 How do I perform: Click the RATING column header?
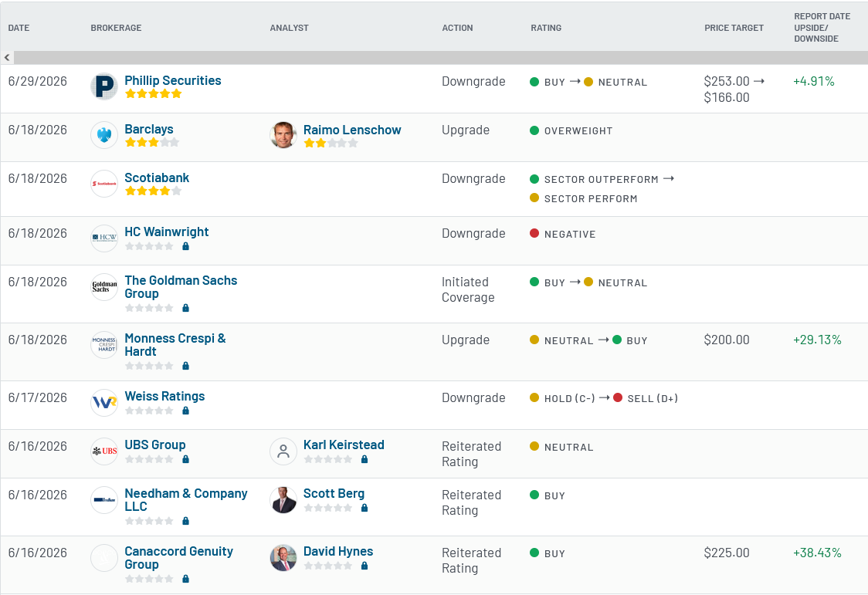coord(546,28)
